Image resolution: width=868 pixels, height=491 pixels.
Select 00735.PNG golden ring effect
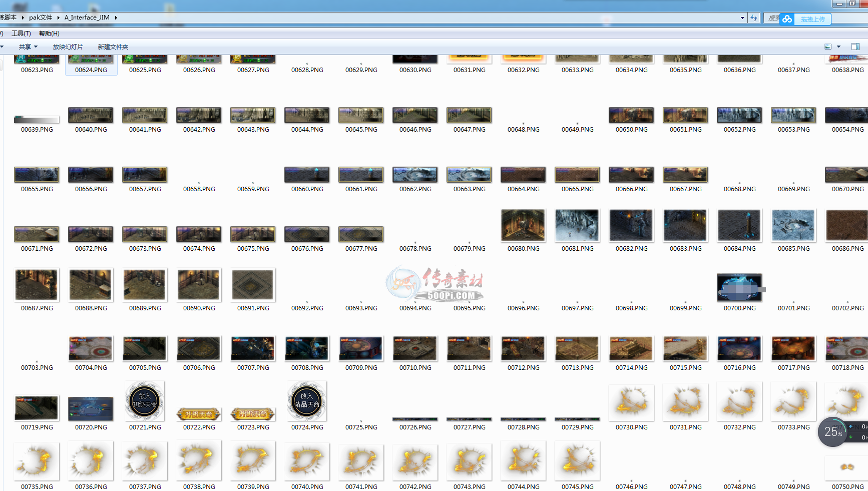[37, 461]
